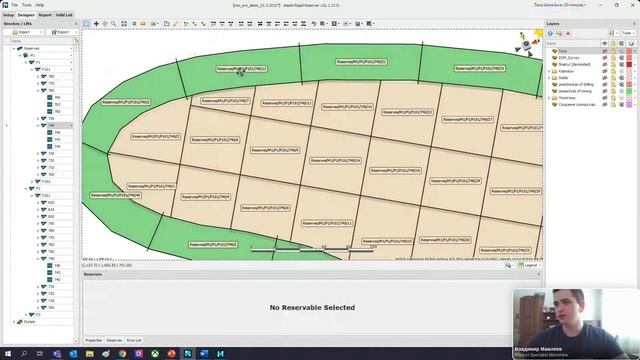This screenshot has height=360, width=640.
Task: Collapse the P101 node in the tree
Action: click(32, 69)
